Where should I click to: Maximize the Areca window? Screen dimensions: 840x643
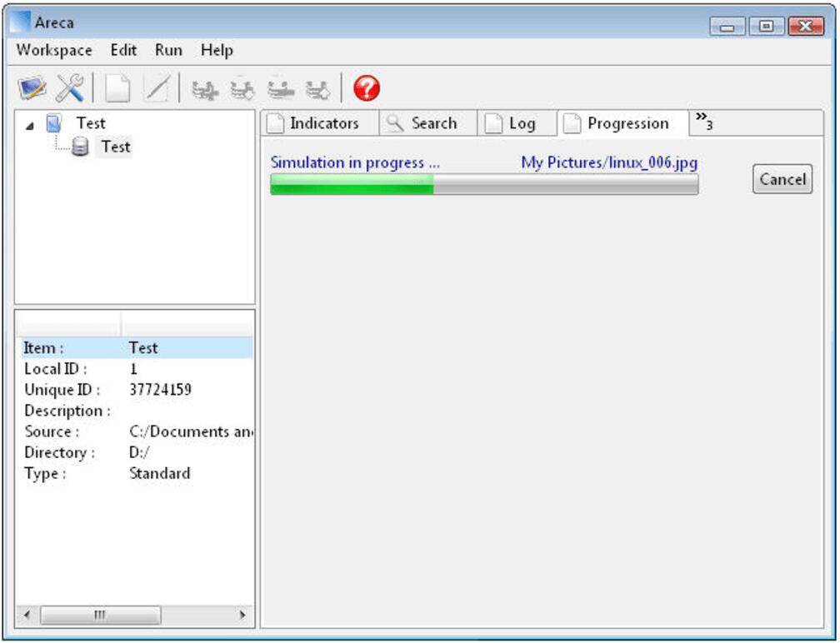click(766, 26)
